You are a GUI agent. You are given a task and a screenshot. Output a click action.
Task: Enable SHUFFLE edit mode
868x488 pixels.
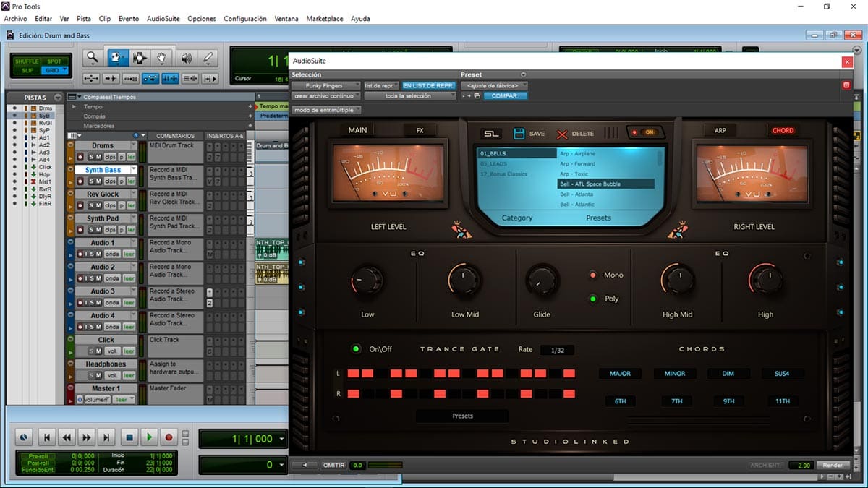27,61
